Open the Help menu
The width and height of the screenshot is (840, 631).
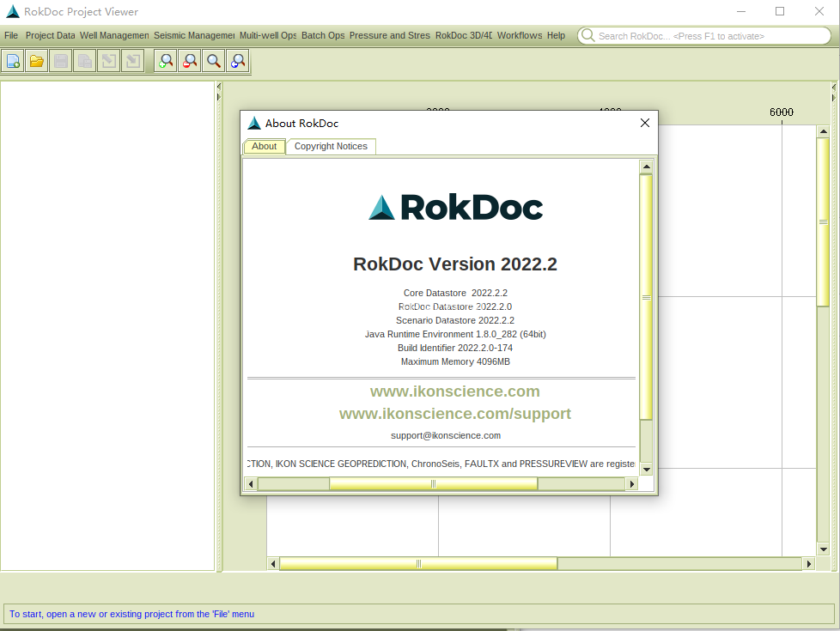(x=556, y=35)
